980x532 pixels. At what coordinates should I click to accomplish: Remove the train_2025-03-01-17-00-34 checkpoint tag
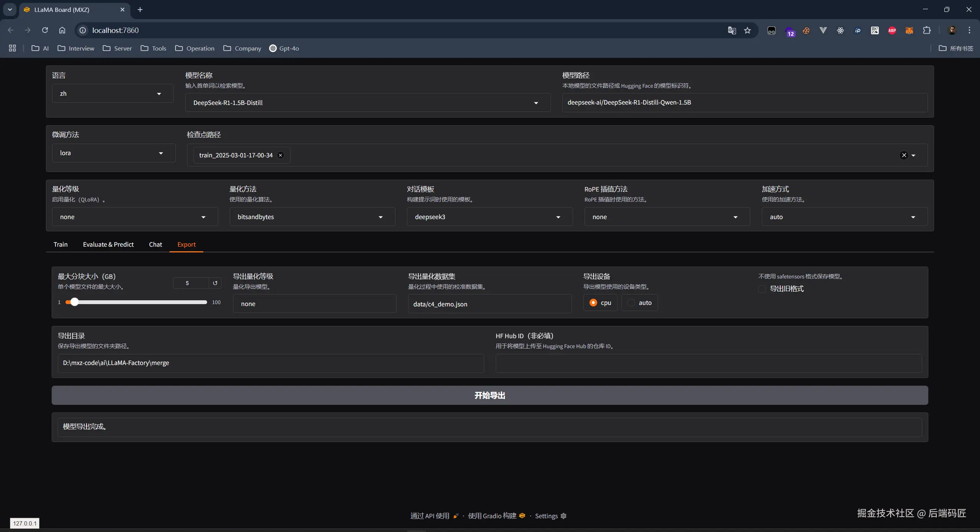[x=281, y=155]
